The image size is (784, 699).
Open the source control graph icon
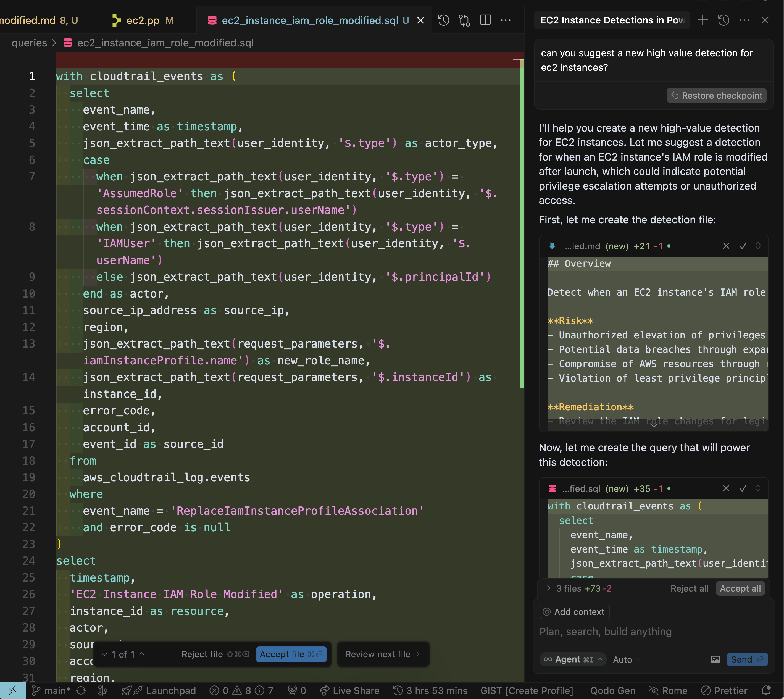(464, 20)
